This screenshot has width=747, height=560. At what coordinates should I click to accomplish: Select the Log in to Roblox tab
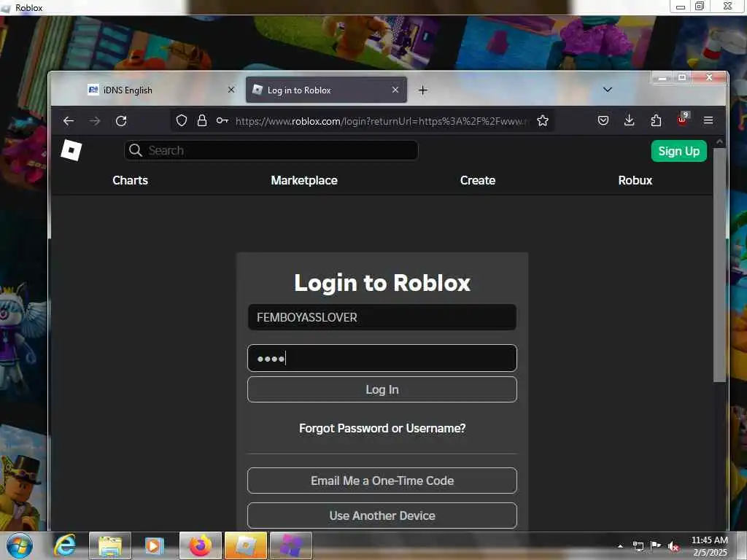[x=326, y=90]
